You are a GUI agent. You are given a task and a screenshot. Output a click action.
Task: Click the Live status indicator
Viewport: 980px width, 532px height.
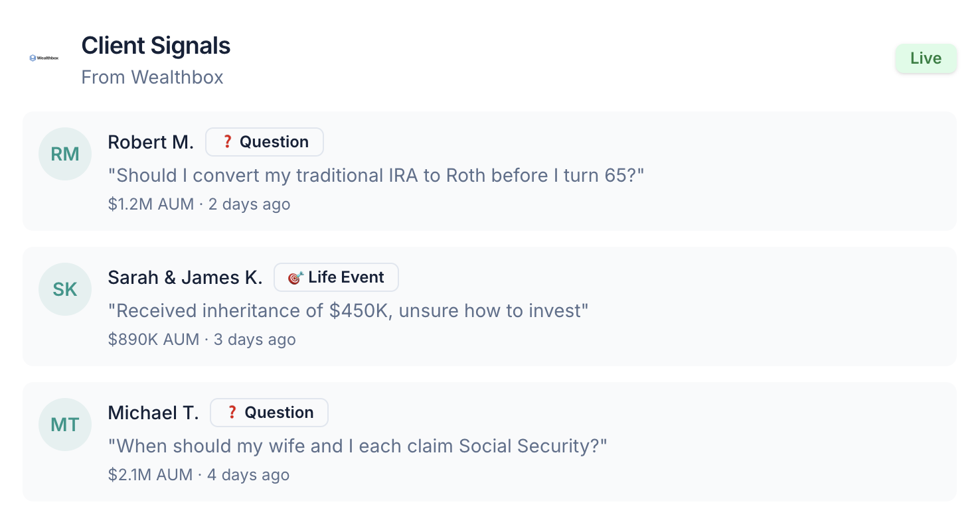pyautogui.click(x=926, y=58)
